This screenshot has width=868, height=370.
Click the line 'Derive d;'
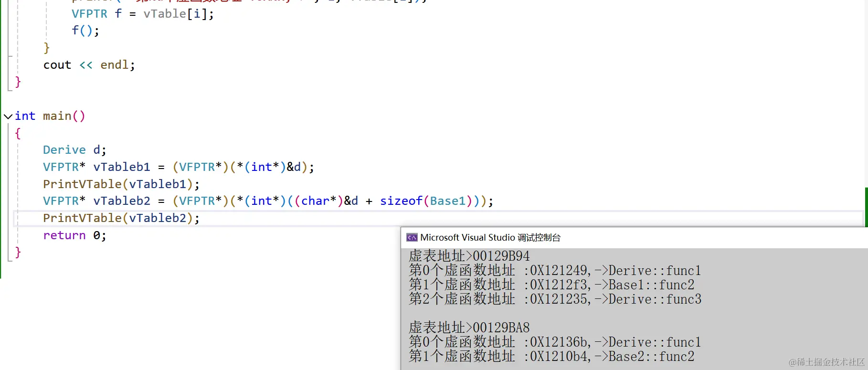click(x=74, y=150)
